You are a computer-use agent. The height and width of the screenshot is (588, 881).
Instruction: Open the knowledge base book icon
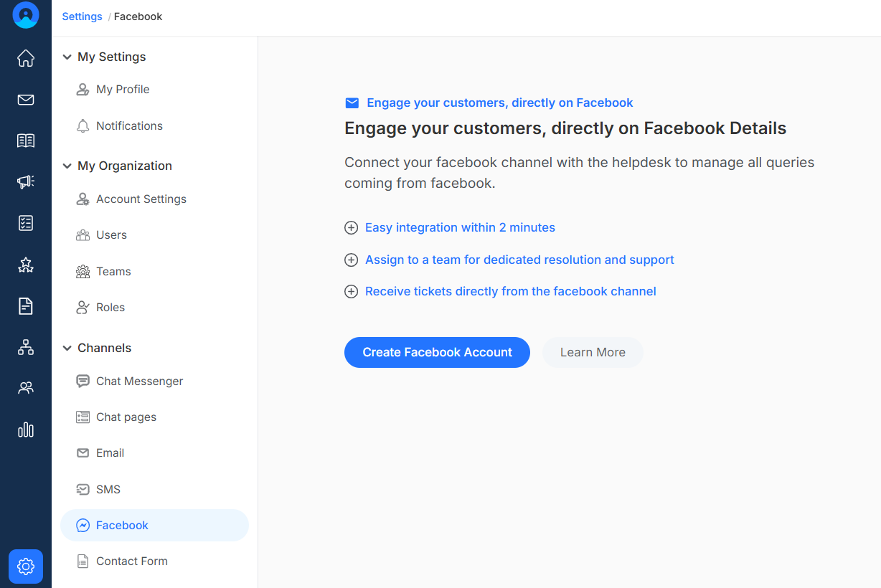26,141
